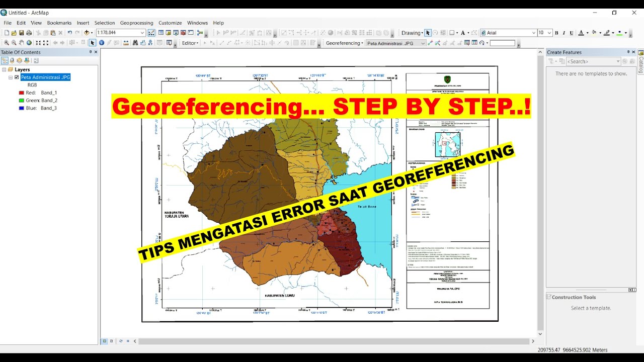Click the New Map File icon
The image size is (644, 362).
(x=7, y=33)
